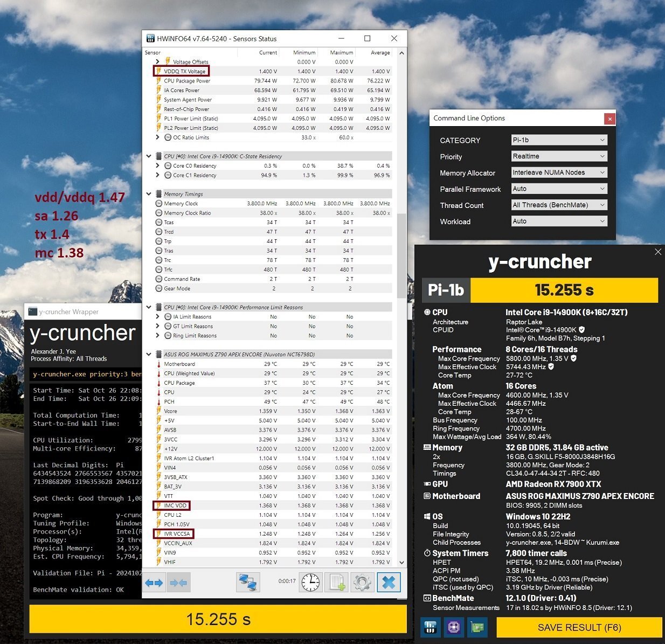The width and height of the screenshot is (665, 644).
Task: Click the expand layout arrows icon in HWiNFO toolbar
Action: 154,583
